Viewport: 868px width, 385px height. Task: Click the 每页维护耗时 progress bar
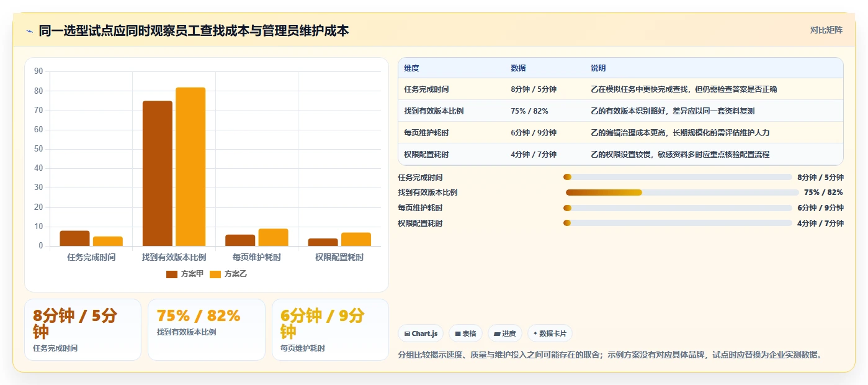pyautogui.click(x=678, y=208)
